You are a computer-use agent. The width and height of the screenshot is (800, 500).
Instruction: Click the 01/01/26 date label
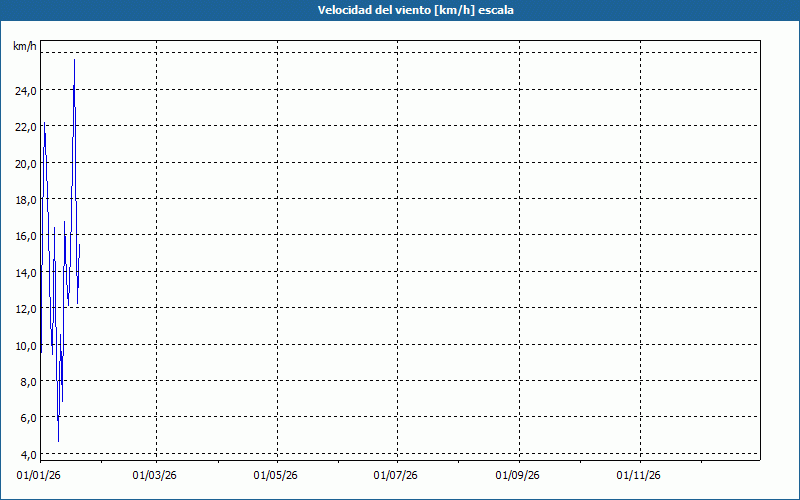click(x=39, y=476)
